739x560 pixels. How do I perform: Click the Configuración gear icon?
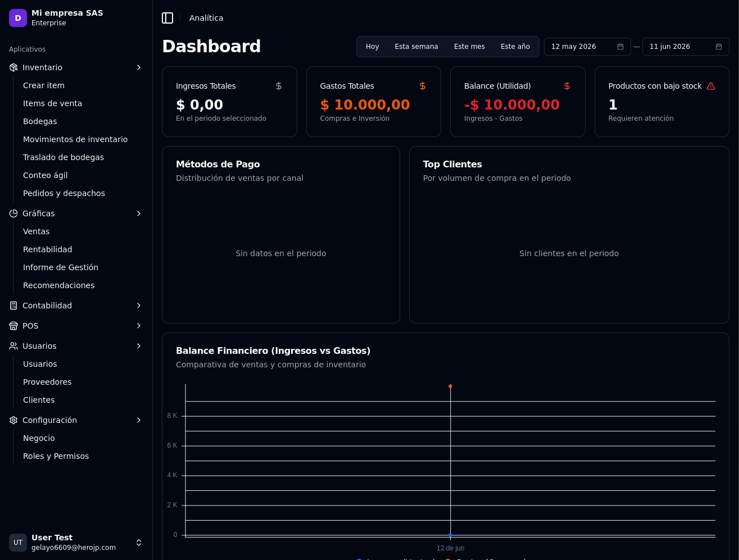click(13, 420)
